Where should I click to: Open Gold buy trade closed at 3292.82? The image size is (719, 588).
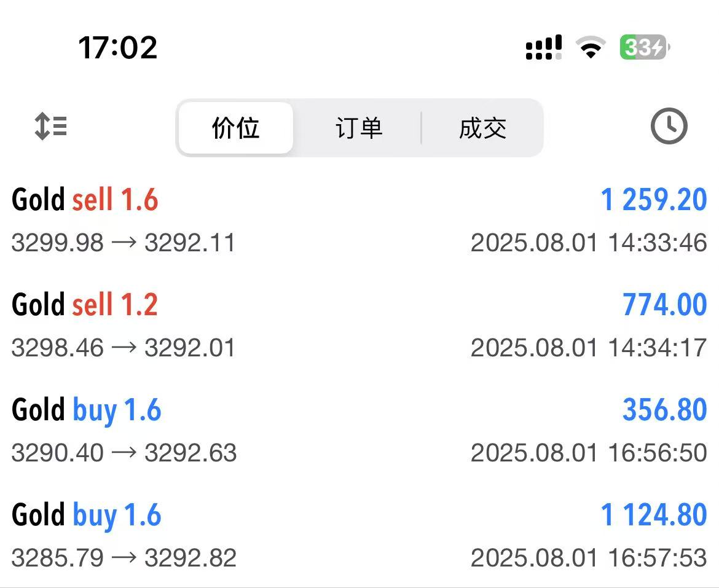tap(359, 536)
